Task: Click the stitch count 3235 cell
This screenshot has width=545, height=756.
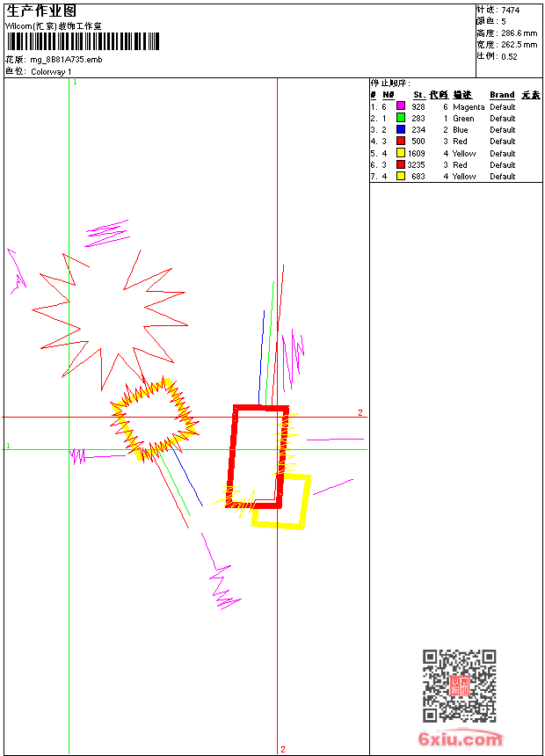Action: 417,165
